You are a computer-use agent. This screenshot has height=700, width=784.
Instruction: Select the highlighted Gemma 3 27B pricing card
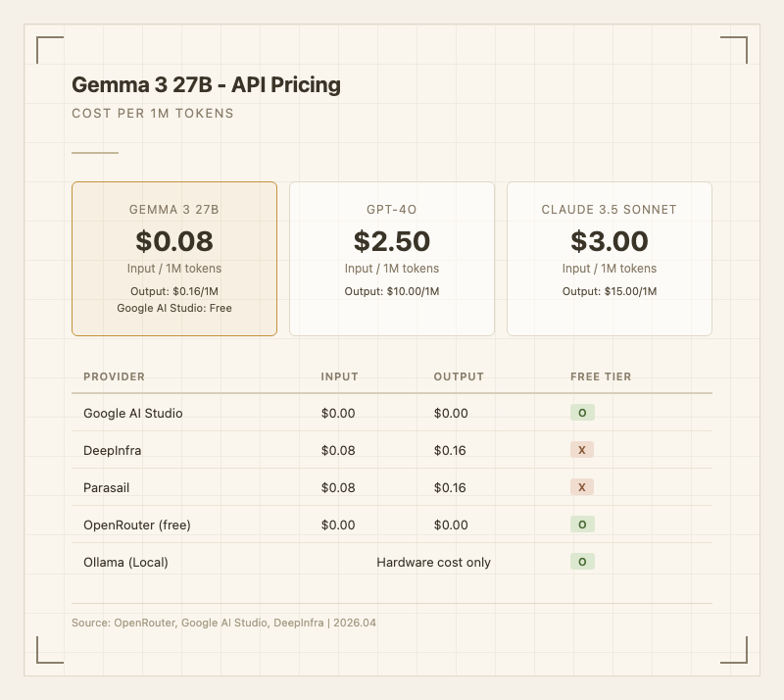tap(174, 259)
